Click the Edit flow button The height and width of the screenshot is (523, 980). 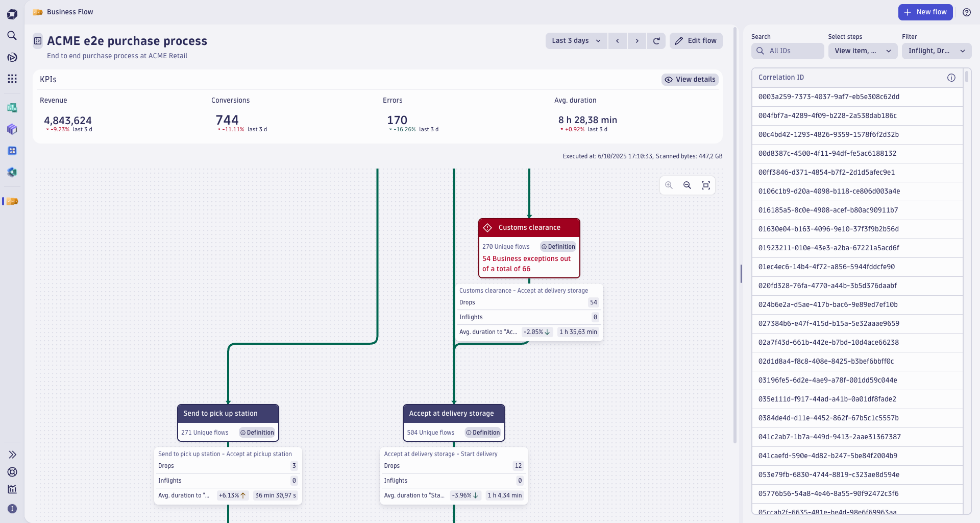[696, 41]
